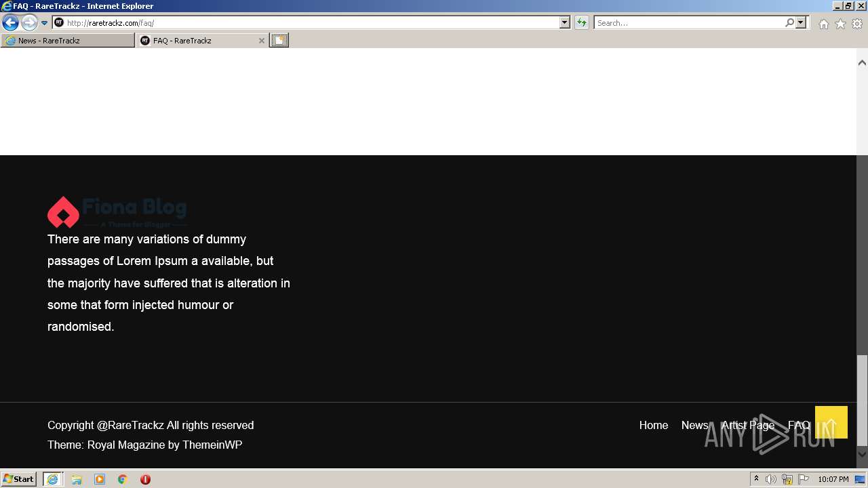This screenshot has width=868, height=488.
Task: Open the Tools gear icon
Action: click(x=857, y=24)
